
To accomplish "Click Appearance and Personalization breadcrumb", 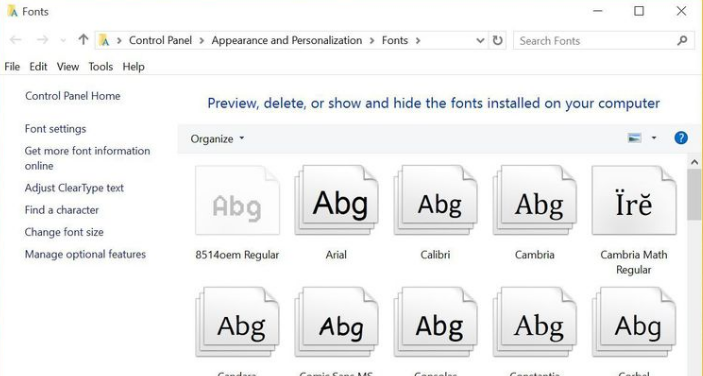I will (x=287, y=40).
